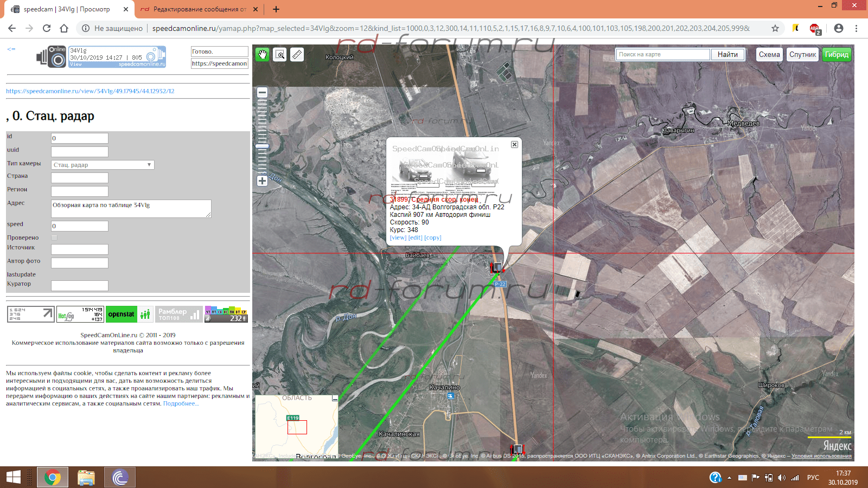Click the [copy] link in balloon
The width and height of the screenshot is (868, 488).
[x=433, y=237]
